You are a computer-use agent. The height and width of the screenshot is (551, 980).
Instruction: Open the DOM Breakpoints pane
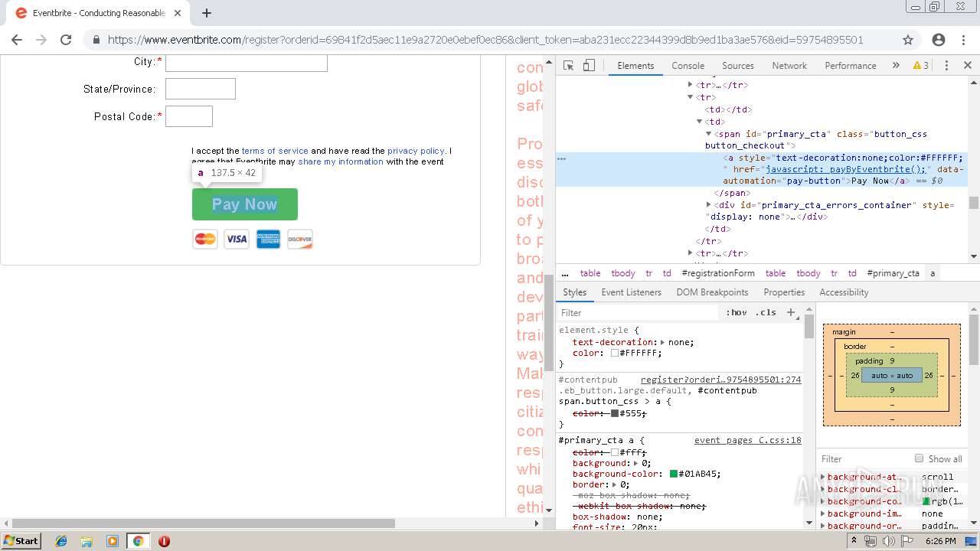pyautogui.click(x=712, y=292)
